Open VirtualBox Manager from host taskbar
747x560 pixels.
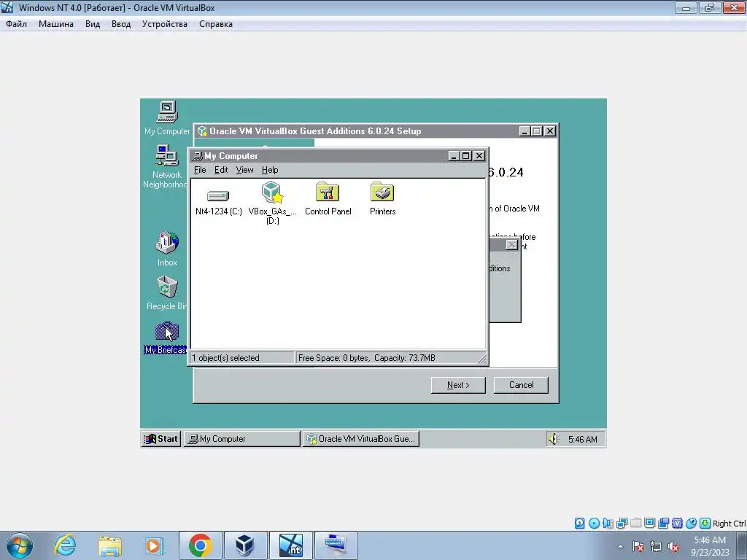245,545
